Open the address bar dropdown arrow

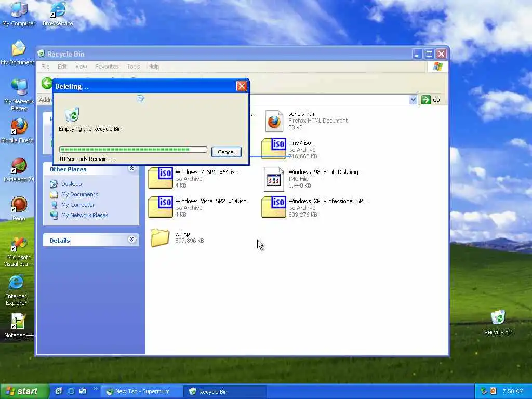coord(413,100)
